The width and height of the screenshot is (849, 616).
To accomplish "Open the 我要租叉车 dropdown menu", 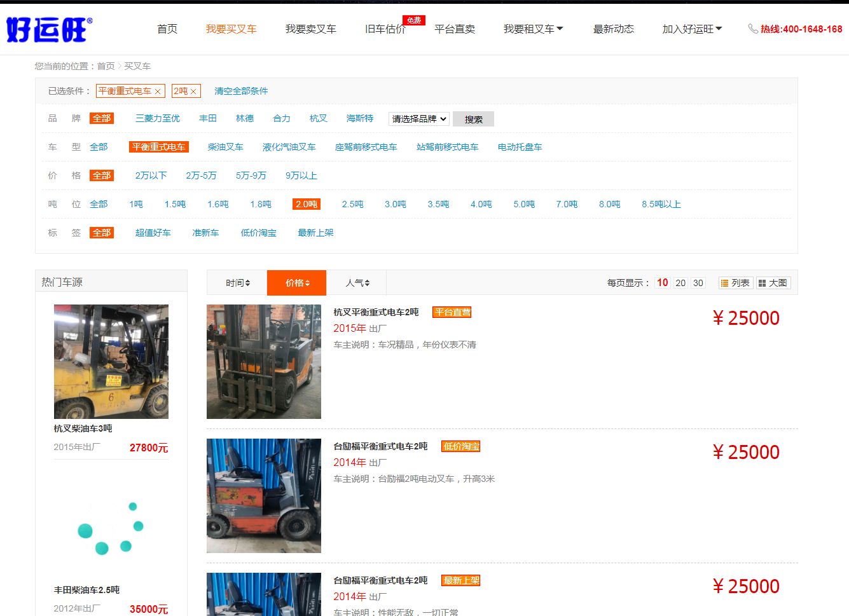I will (x=533, y=29).
